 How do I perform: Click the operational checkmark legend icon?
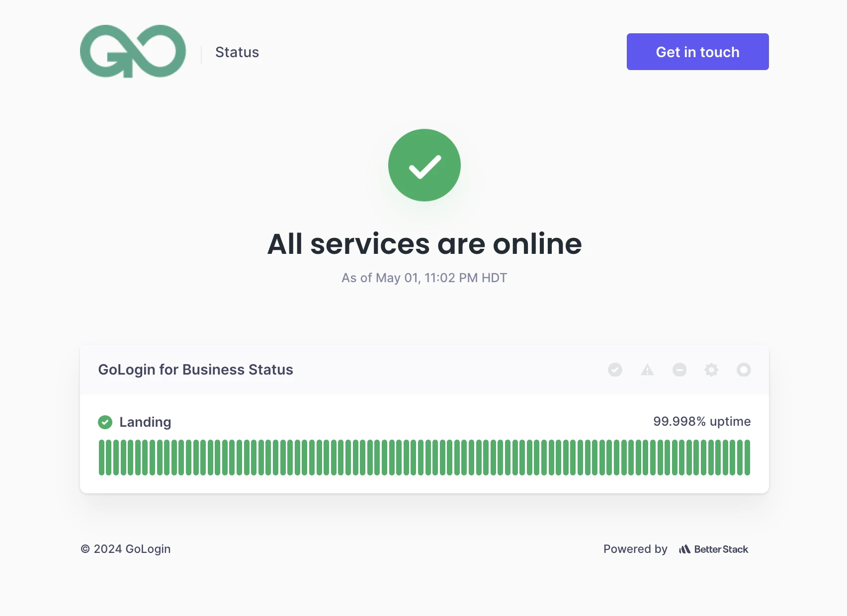point(615,370)
